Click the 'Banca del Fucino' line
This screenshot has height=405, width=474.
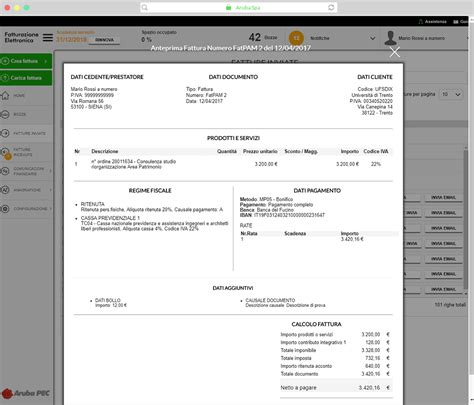[x=267, y=210]
